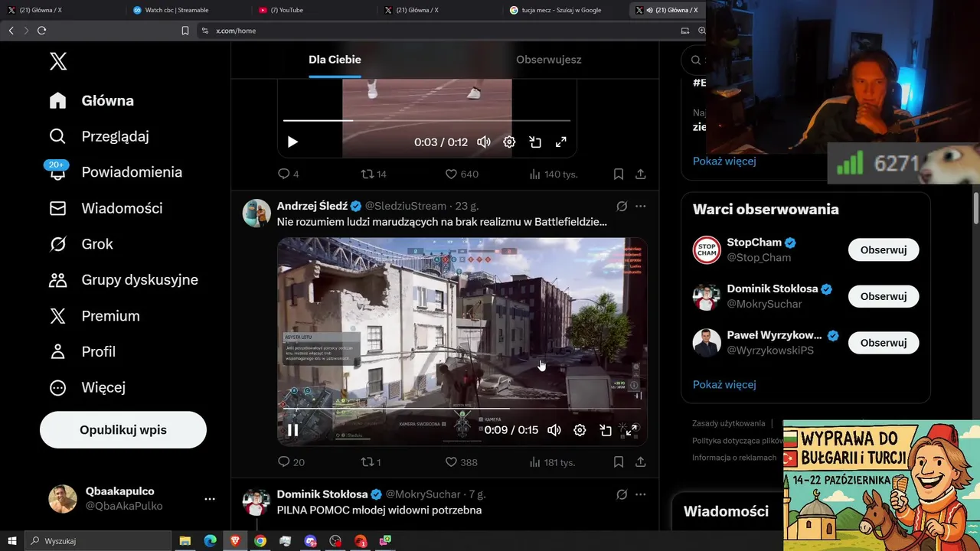Open more options on Andrzej Śledź's post
The height and width of the screenshot is (551, 980).
click(x=641, y=206)
